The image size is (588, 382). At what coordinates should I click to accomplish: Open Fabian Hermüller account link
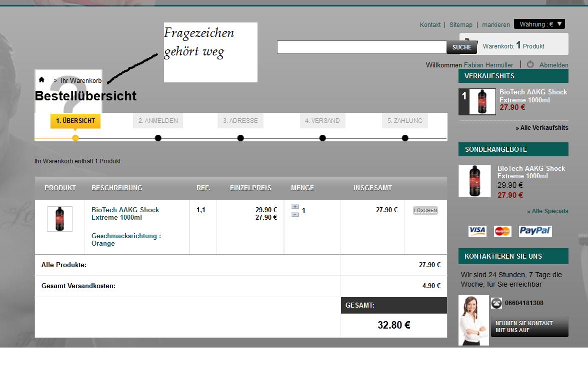(488, 65)
